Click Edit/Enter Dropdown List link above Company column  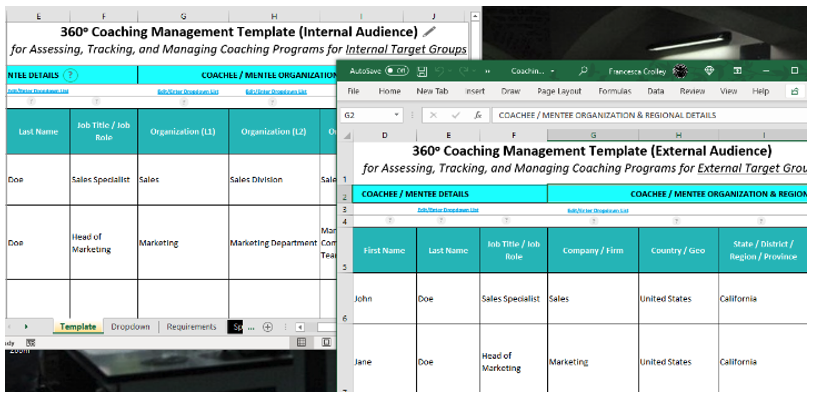coord(598,210)
